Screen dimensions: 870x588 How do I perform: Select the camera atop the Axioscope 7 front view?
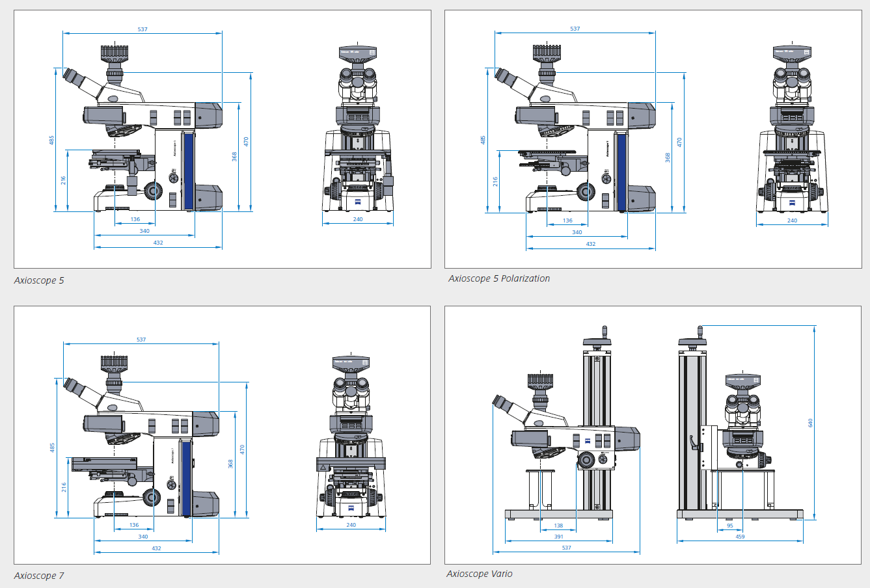point(351,363)
